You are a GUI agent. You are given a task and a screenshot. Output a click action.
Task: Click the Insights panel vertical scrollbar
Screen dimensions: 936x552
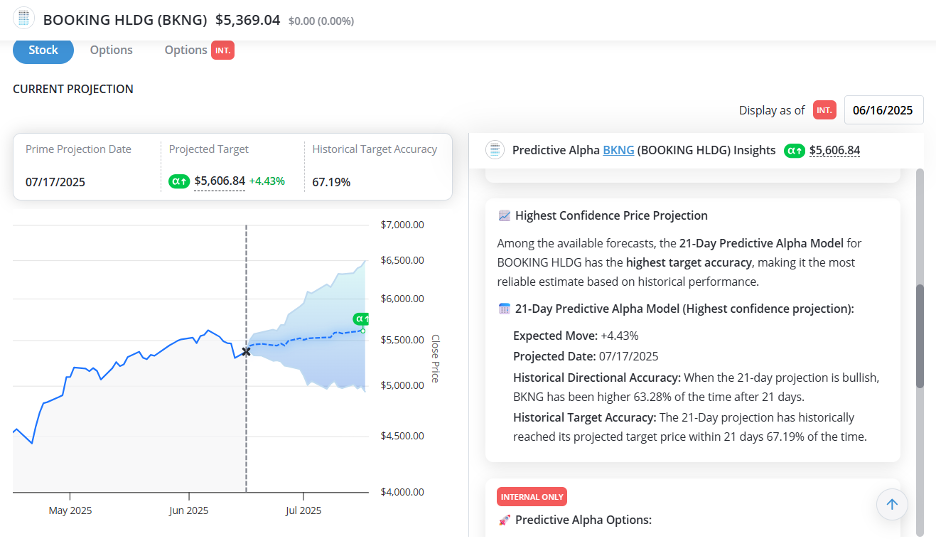(x=920, y=336)
